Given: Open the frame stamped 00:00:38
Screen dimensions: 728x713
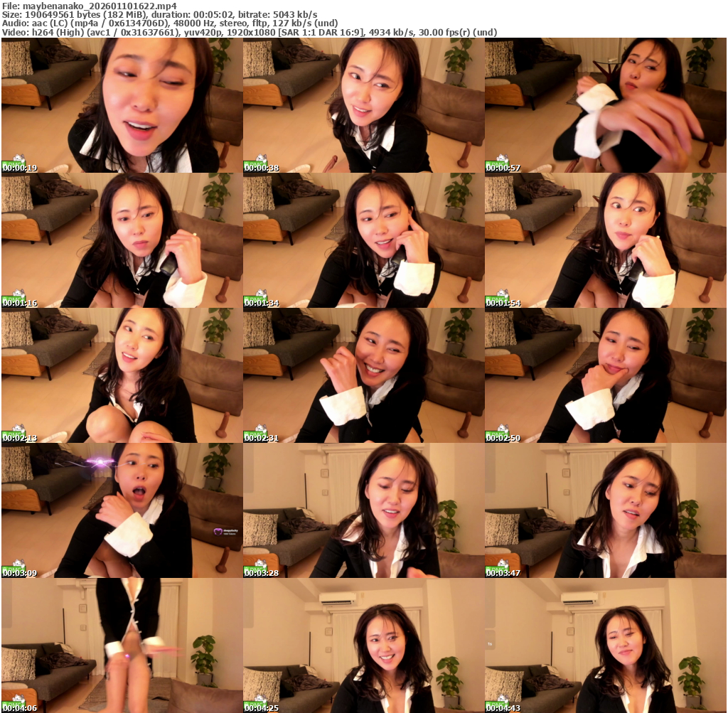Looking at the screenshot, I should (364, 105).
